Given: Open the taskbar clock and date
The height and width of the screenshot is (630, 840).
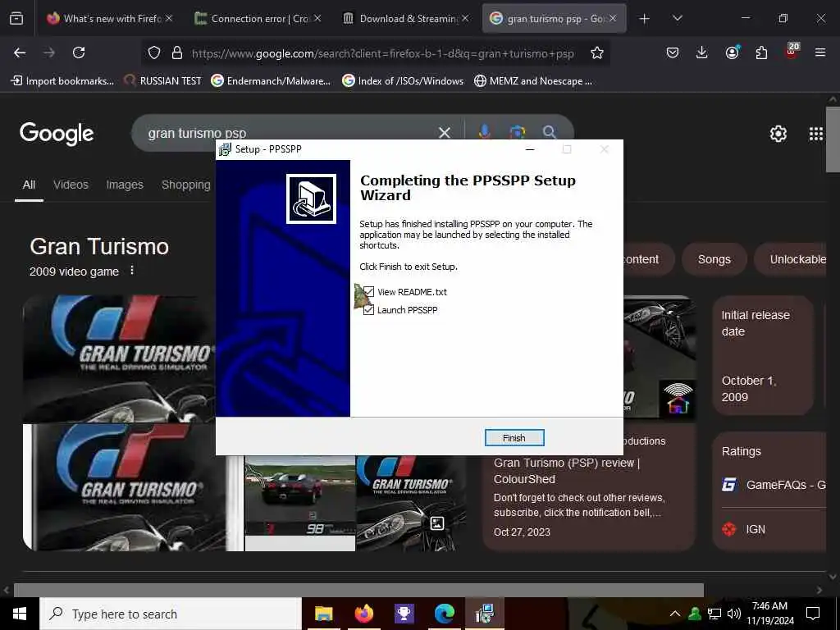Looking at the screenshot, I should coord(769,614).
